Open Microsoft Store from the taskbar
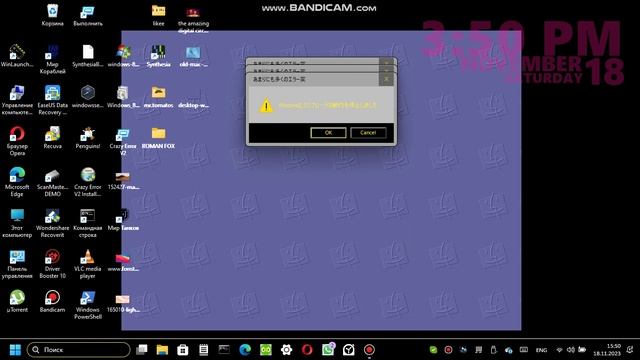Viewport: 640px width, 360px height. click(183, 350)
